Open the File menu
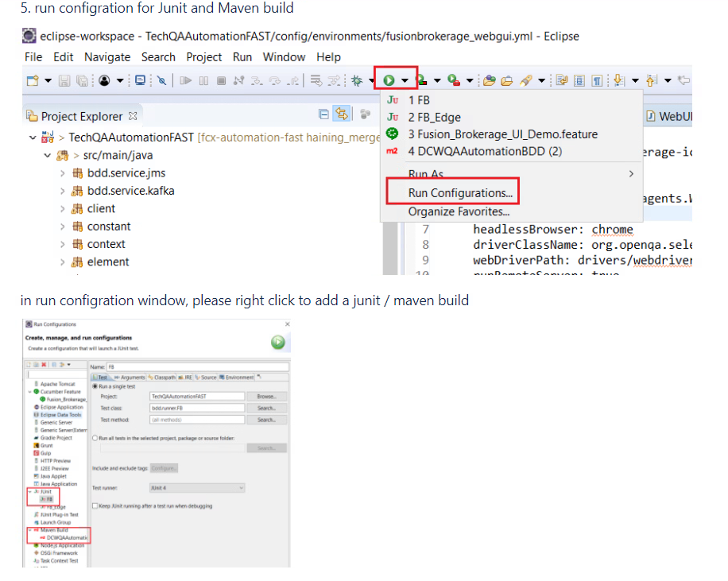This screenshot has width=728, height=581. coord(33,57)
